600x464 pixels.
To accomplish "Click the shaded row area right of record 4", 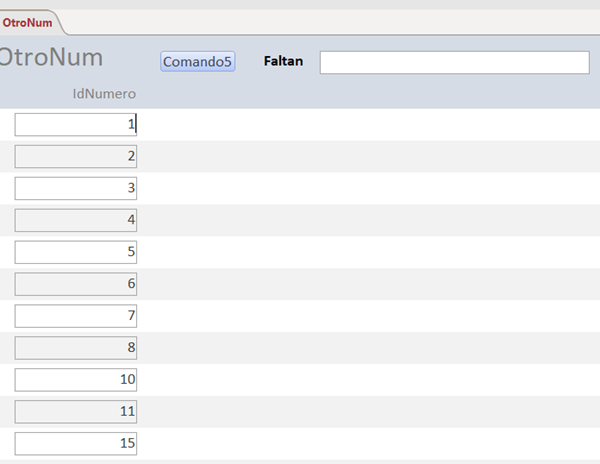I will [370, 220].
